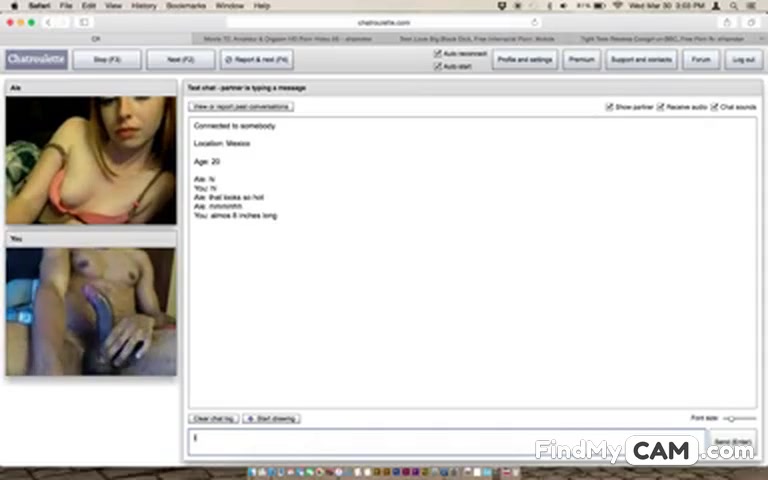
Task: Open the History menu
Action: 144,6
